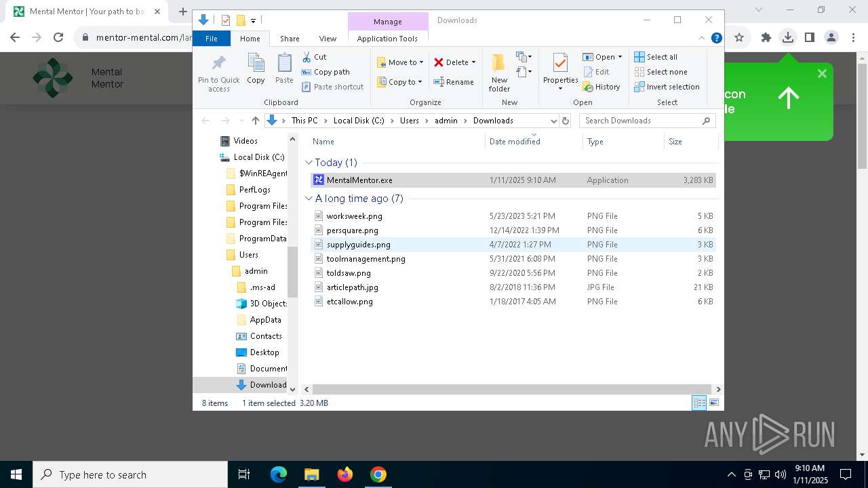The width and height of the screenshot is (868, 488).
Task: Open the Copy to dropdown
Action: coord(399,82)
